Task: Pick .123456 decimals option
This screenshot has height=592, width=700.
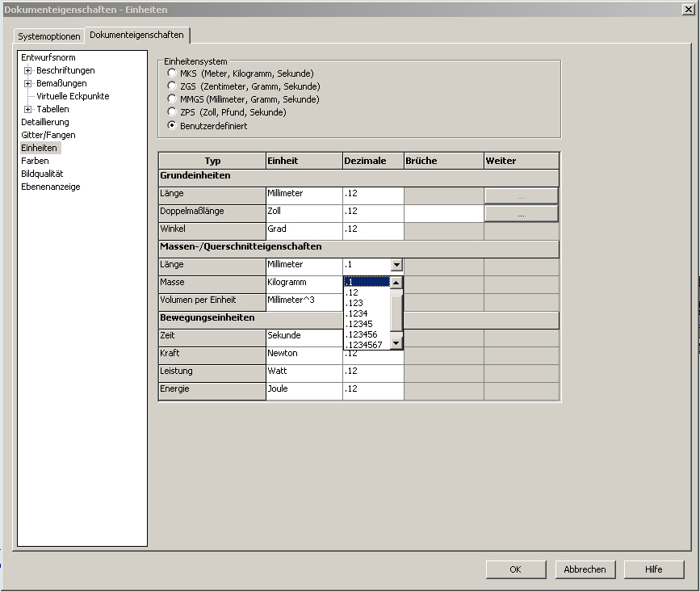Action: click(x=367, y=334)
